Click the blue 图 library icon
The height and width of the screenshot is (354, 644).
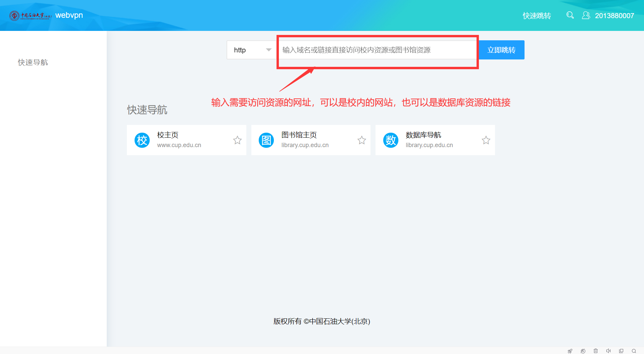coord(266,140)
